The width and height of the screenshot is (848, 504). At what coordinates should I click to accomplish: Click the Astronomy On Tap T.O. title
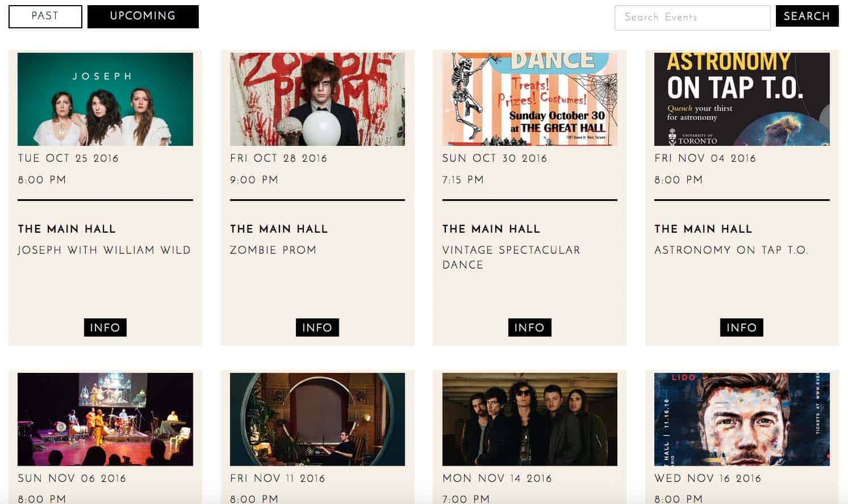(x=731, y=250)
